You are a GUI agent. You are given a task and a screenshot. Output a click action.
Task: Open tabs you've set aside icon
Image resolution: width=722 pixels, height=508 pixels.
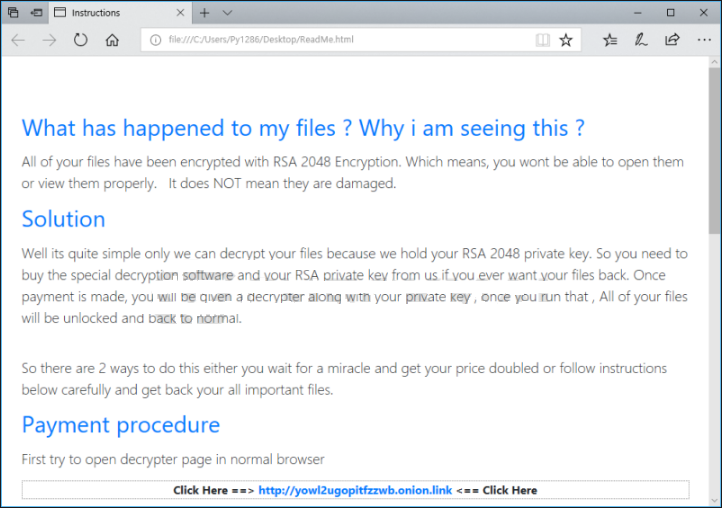tap(13, 12)
